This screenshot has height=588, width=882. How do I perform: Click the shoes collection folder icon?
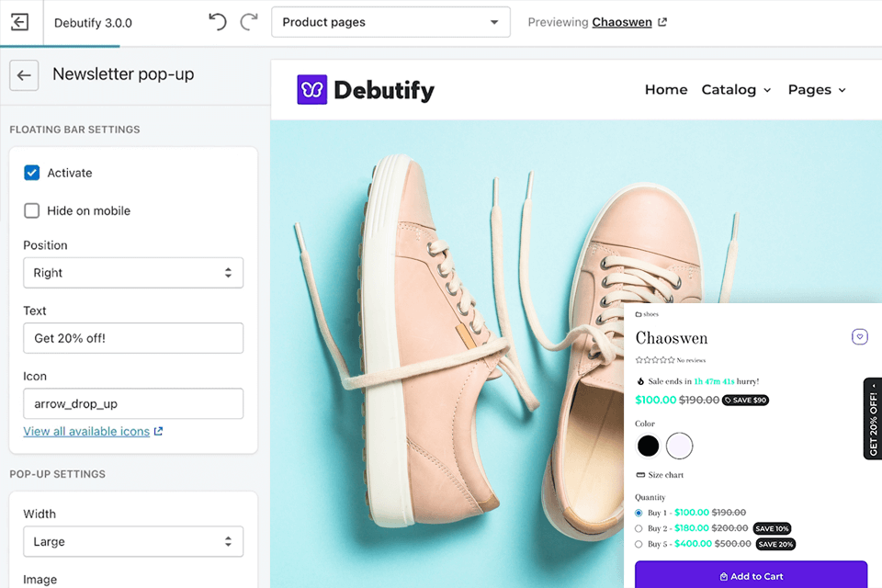[x=639, y=314]
